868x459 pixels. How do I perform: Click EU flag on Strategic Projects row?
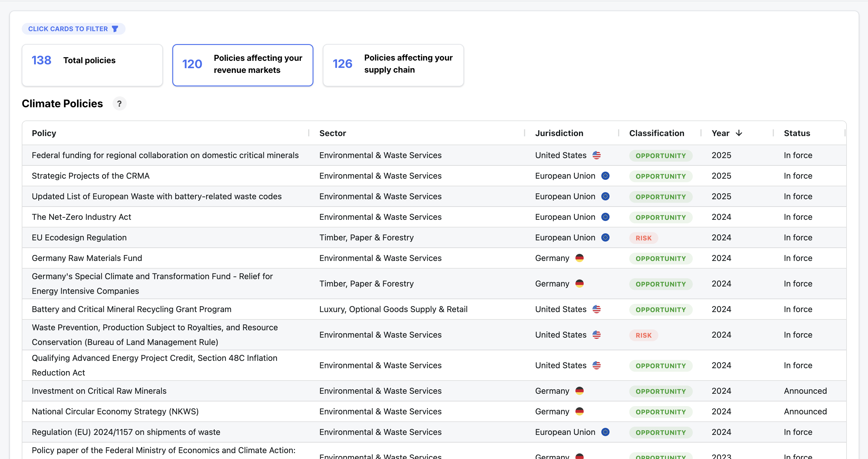(x=605, y=176)
